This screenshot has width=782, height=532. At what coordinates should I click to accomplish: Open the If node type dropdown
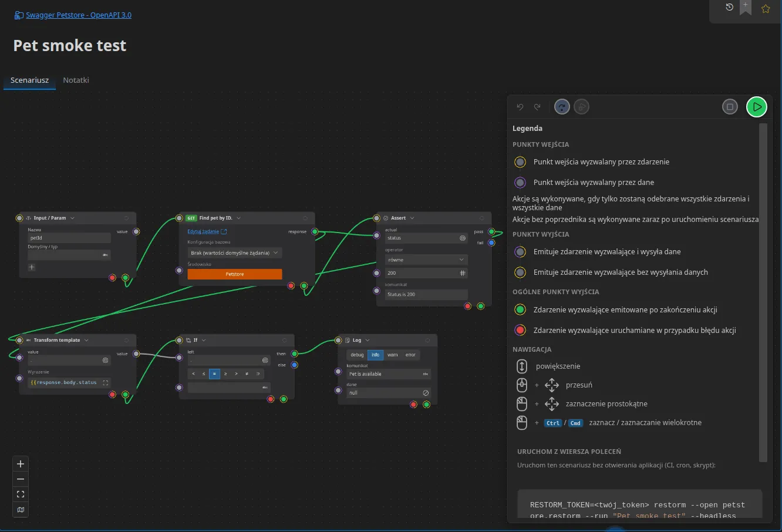point(204,340)
